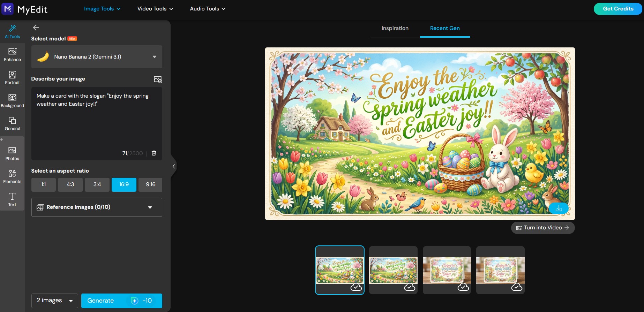644x312 pixels.
Task: Open the Photos panel
Action: pyautogui.click(x=12, y=154)
